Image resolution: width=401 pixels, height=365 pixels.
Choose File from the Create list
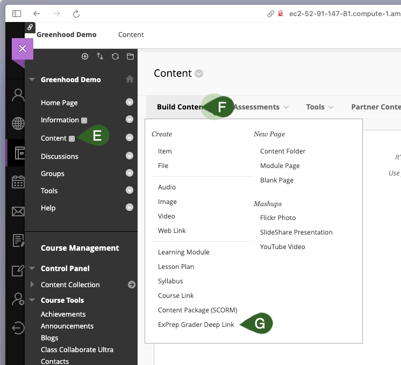[163, 166]
